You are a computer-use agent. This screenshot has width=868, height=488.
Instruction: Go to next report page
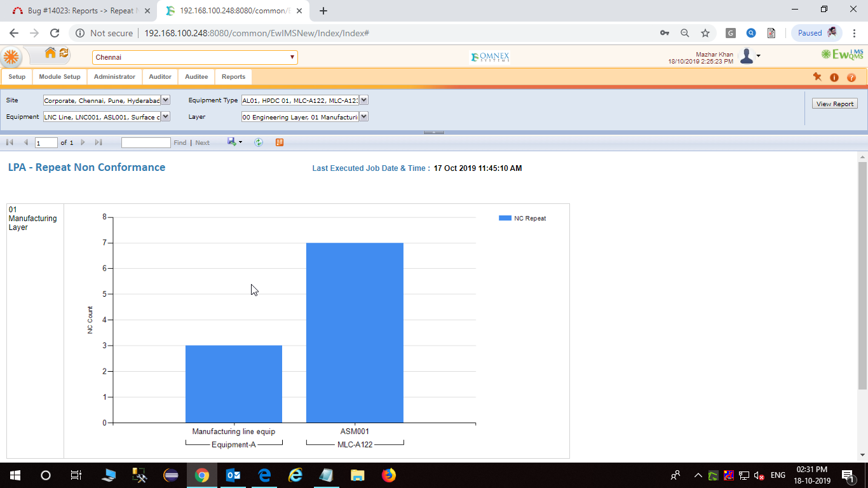pos(83,142)
